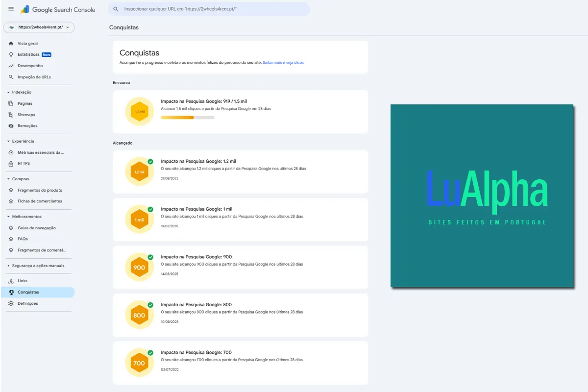Select Conquistas in the sidebar menu
The height and width of the screenshot is (392, 588).
click(x=28, y=292)
